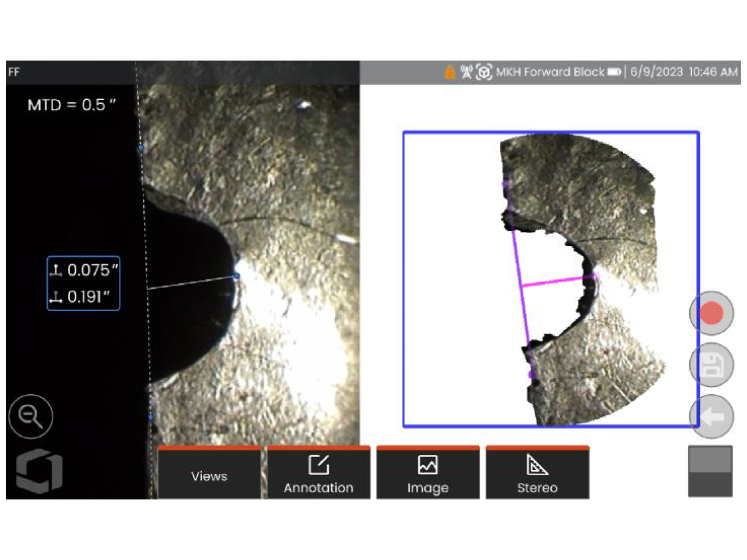Open the logo menu at bottom left

[38, 471]
